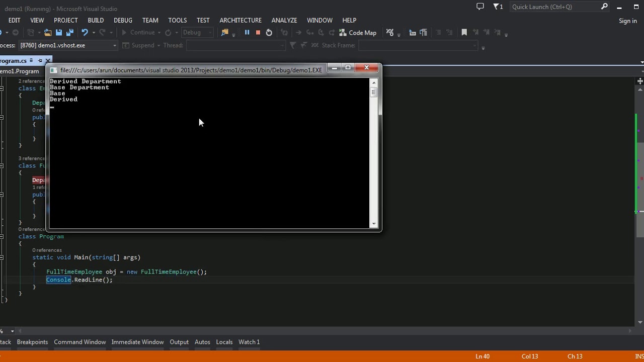Image resolution: width=644 pixels, height=362 pixels.
Task: Collapse the Main method outline region
Action: pyautogui.click(x=2, y=257)
